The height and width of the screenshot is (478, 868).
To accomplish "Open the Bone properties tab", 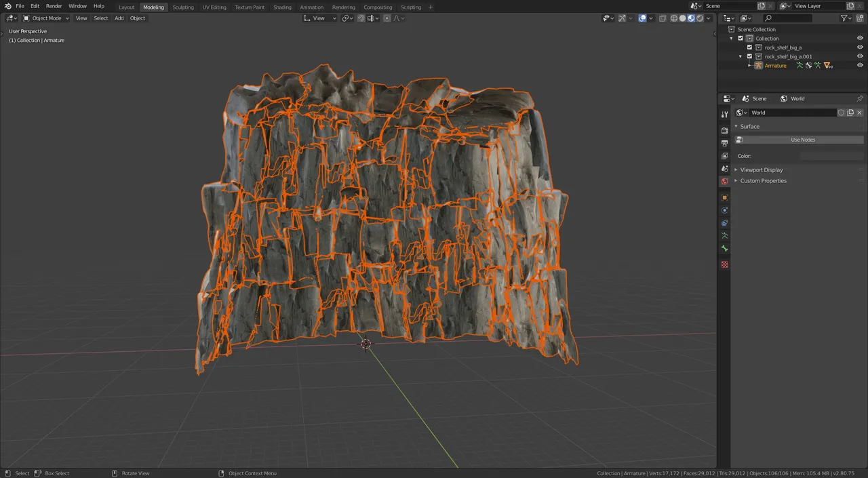I will [x=724, y=249].
